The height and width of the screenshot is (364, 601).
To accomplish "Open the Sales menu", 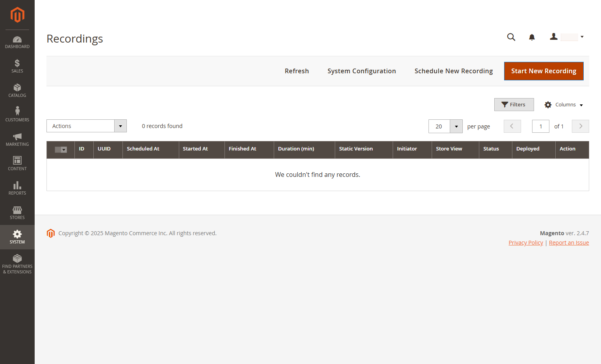I will [x=17, y=66].
